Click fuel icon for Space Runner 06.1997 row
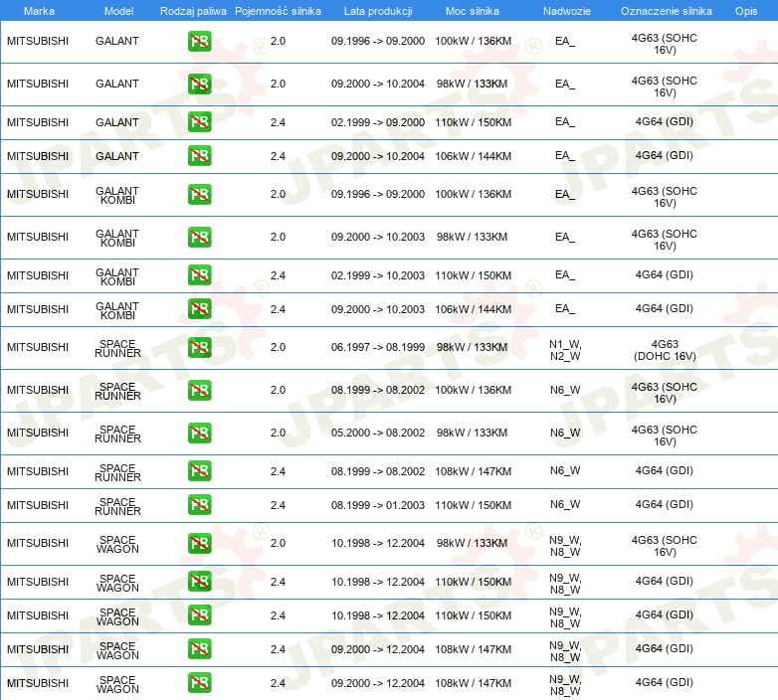This screenshot has height=700, width=778. tap(199, 348)
